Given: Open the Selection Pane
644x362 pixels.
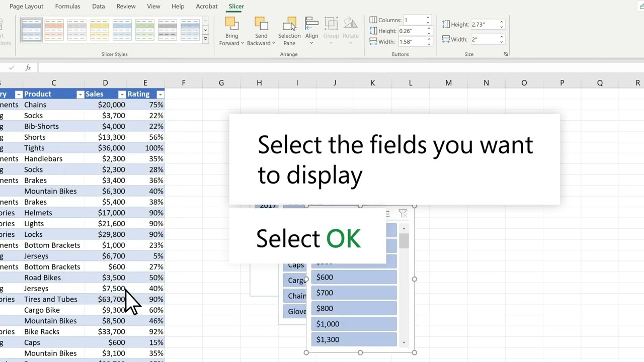Looking at the screenshot, I should coord(289,31).
